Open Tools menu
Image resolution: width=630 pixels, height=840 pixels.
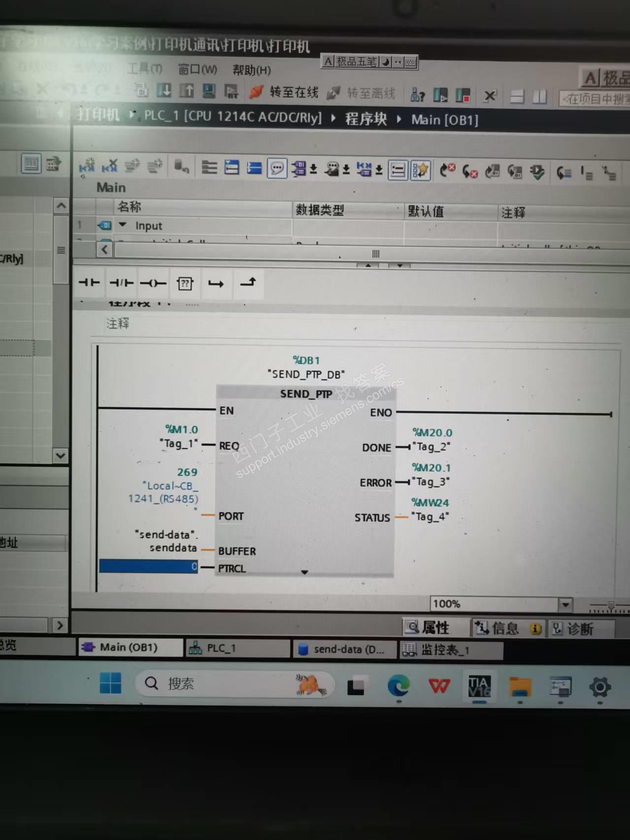(x=144, y=69)
